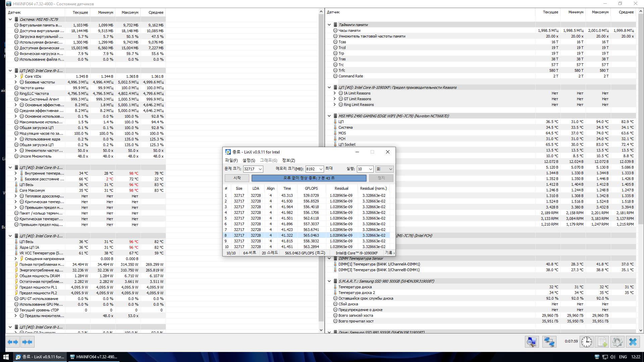Click the volume icon in system tray
644x362 pixels.
[x=613, y=357]
